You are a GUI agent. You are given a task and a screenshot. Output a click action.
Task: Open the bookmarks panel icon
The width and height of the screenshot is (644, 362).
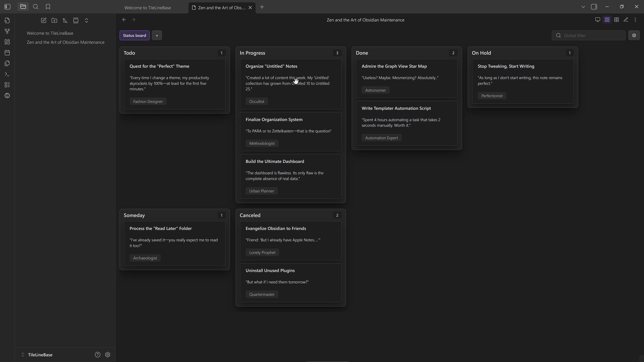pyautogui.click(x=47, y=7)
